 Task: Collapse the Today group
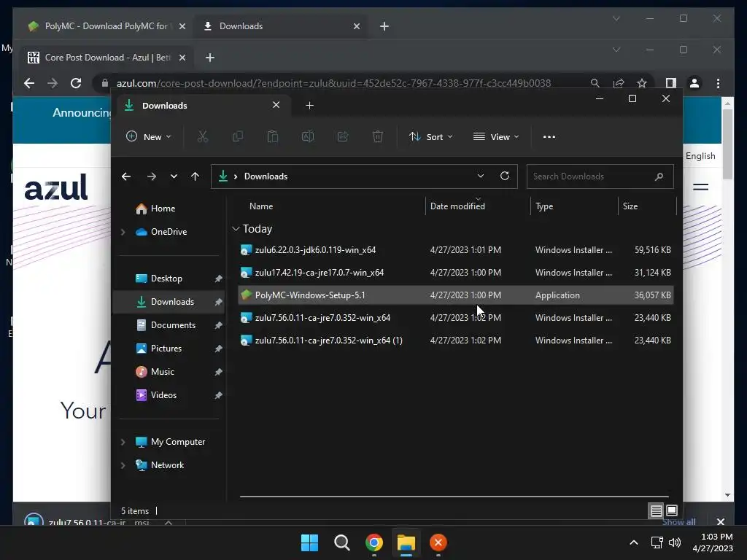click(236, 229)
